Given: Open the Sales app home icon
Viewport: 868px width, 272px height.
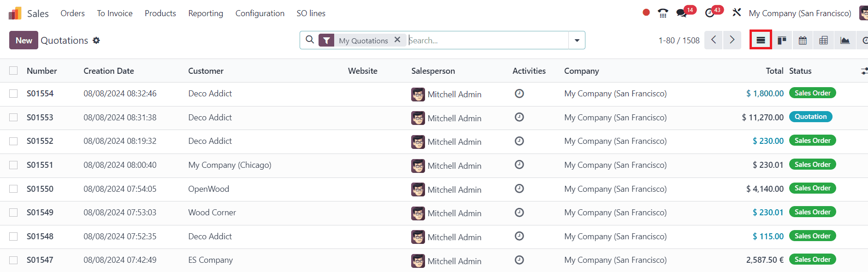Looking at the screenshot, I should 15,13.
